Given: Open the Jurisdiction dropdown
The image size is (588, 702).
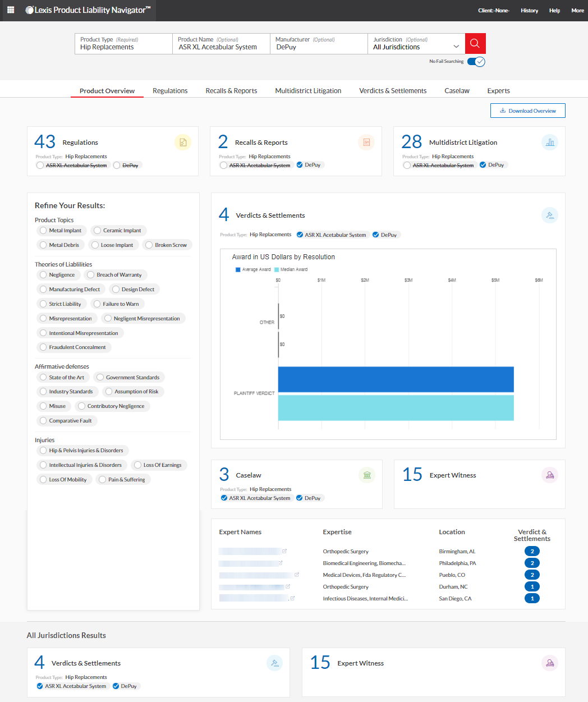Looking at the screenshot, I should coord(416,44).
